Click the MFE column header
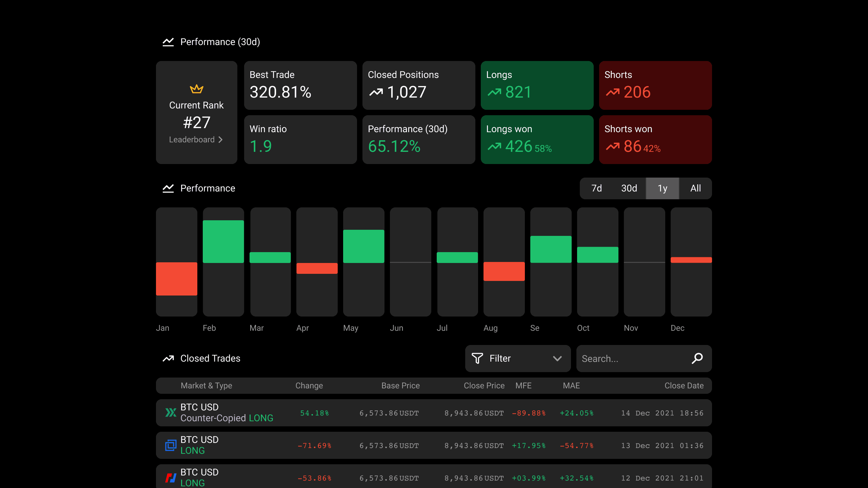The width and height of the screenshot is (868, 488). tap(524, 386)
